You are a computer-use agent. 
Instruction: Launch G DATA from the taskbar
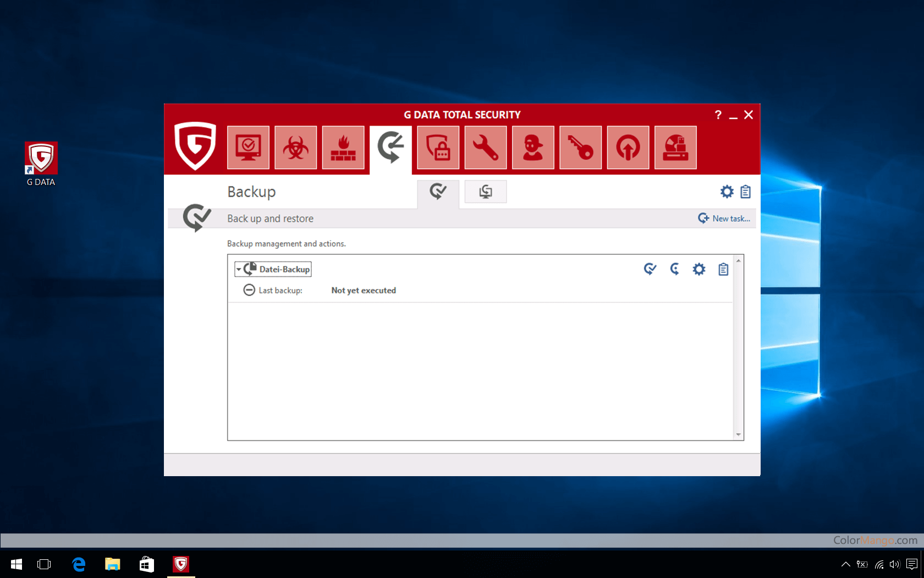[181, 564]
